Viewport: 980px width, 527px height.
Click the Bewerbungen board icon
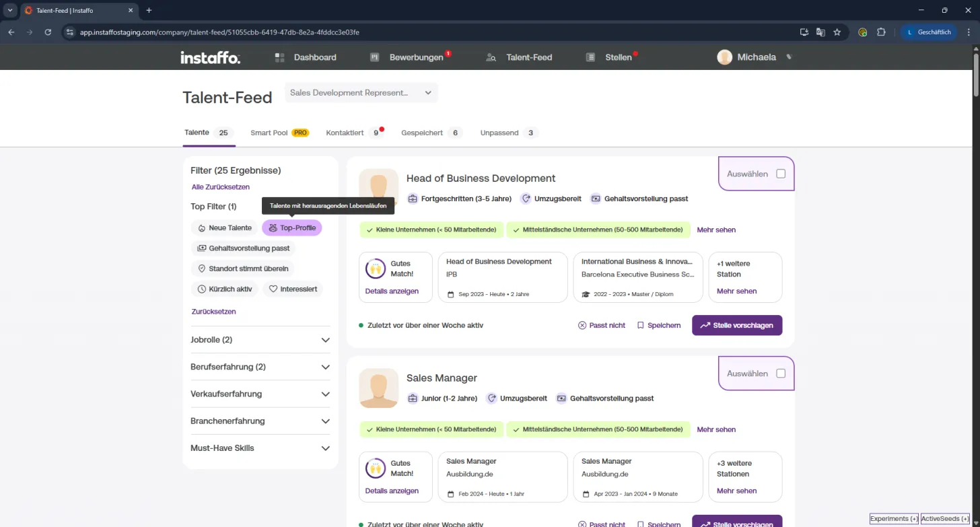point(375,57)
